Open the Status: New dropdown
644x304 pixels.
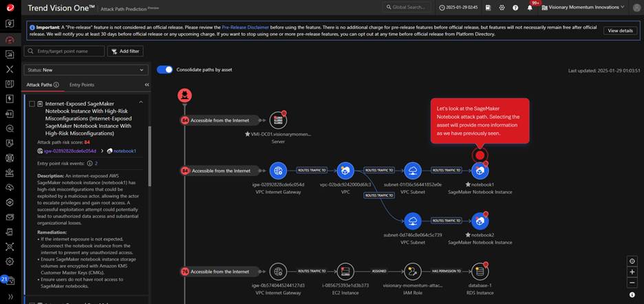pos(86,70)
